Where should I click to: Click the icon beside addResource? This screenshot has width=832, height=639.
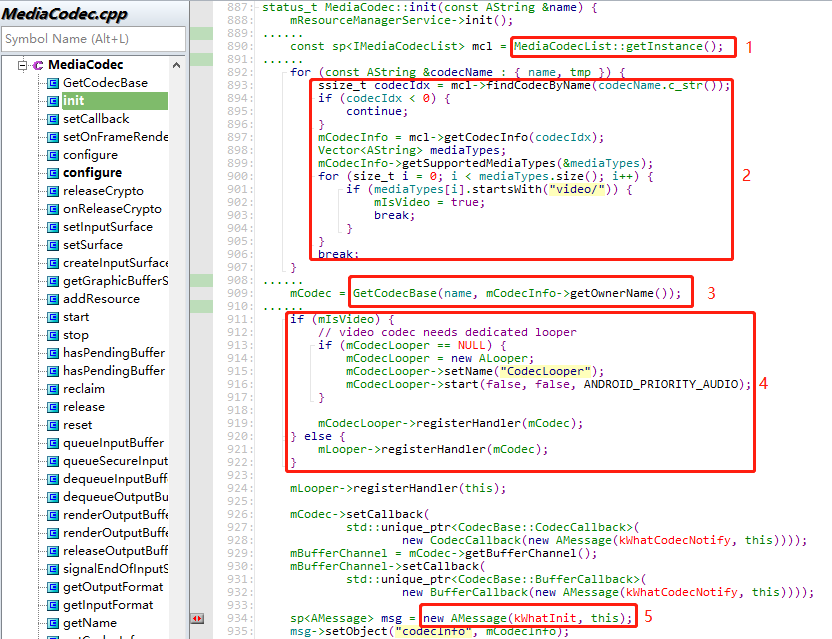pos(53,300)
